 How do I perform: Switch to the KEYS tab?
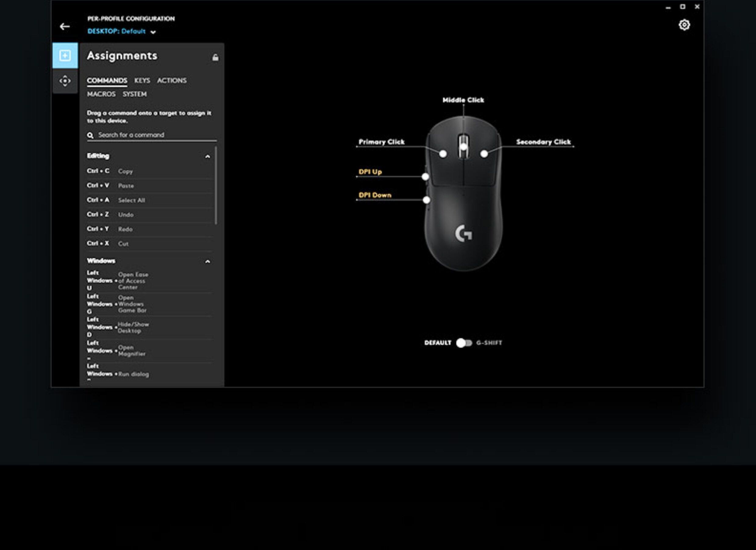pyautogui.click(x=142, y=81)
